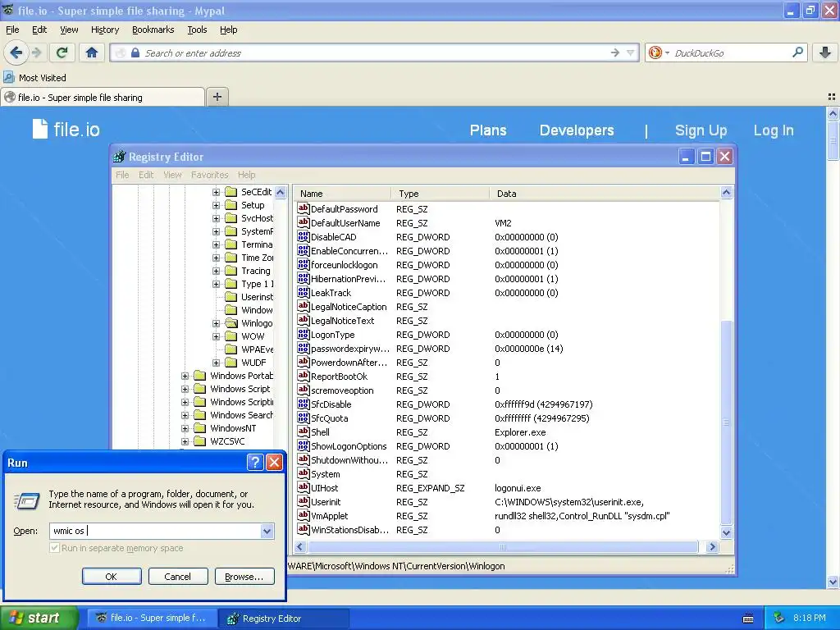Expand the WindowsNT key
This screenshot has width=840, height=630.
[x=185, y=428]
